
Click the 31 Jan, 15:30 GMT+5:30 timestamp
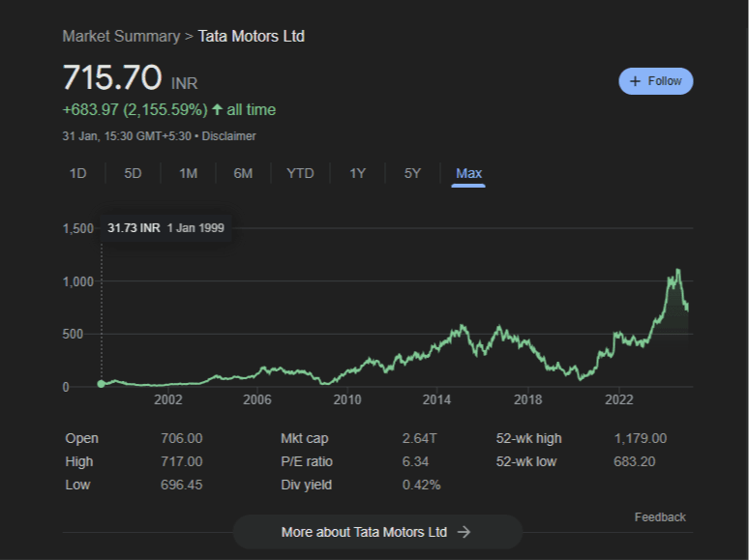point(127,136)
